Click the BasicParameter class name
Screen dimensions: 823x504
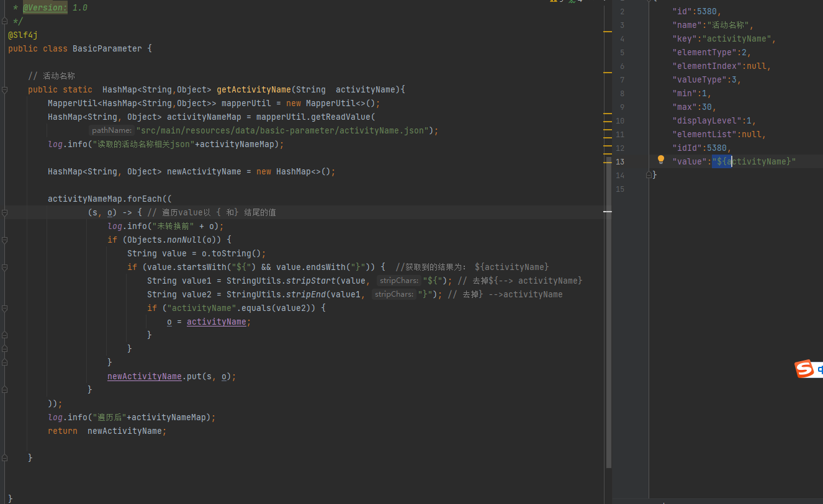107,48
